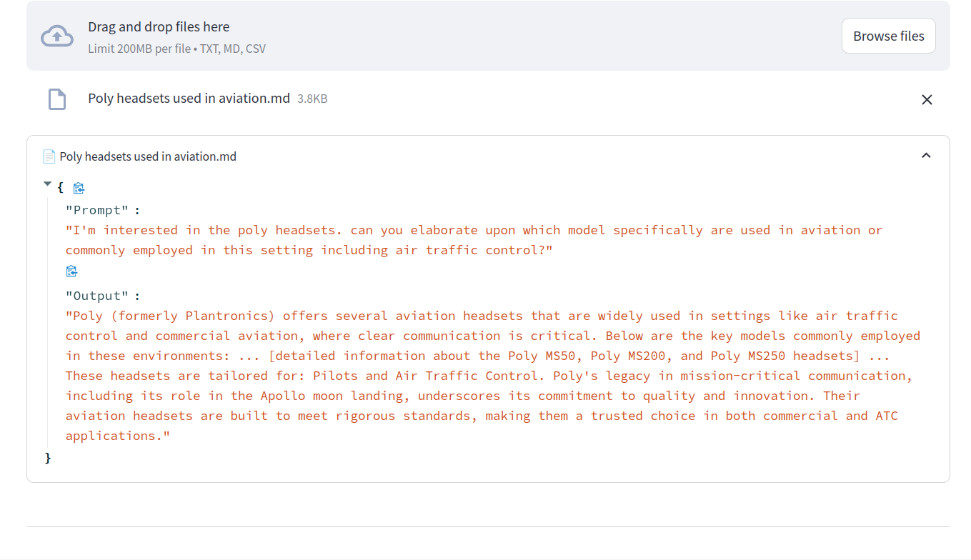Image resolution: width=971 pixels, height=560 pixels.
Task: Click the "Output" key label
Action: 96,296
